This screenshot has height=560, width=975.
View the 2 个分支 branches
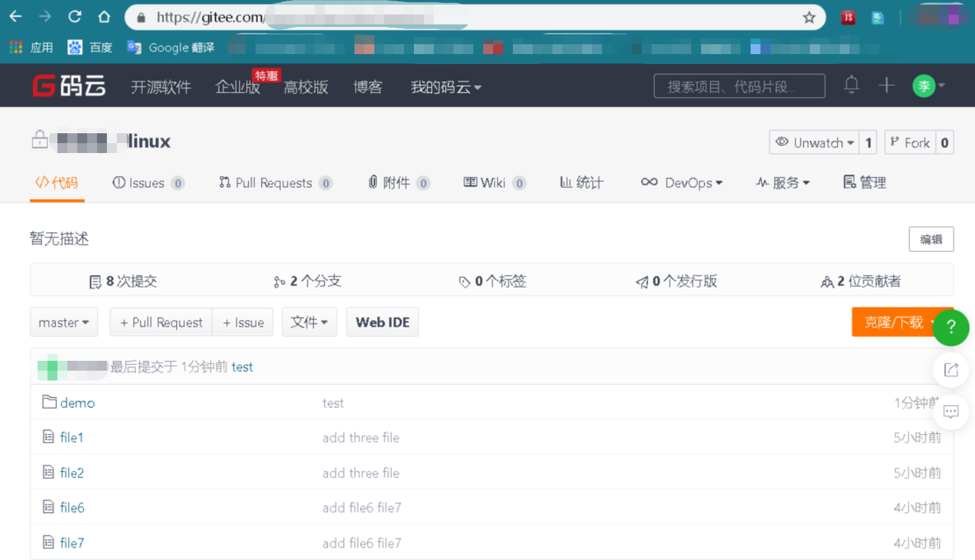[308, 282]
